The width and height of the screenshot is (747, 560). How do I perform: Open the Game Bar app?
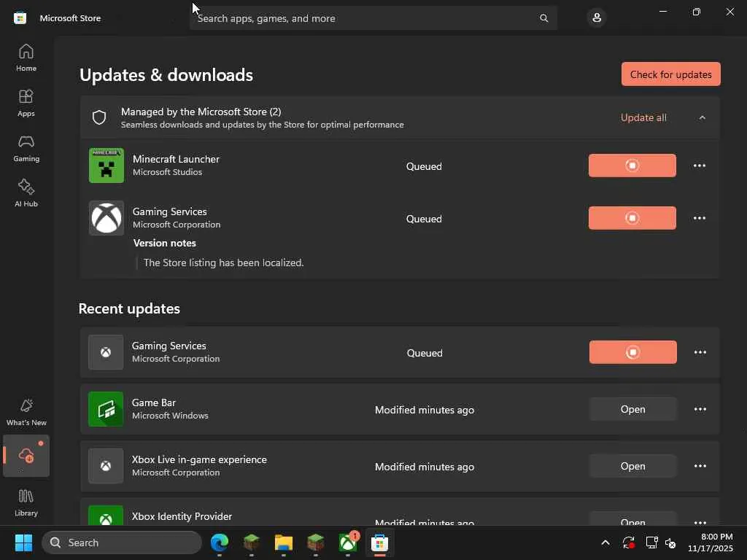pos(632,409)
